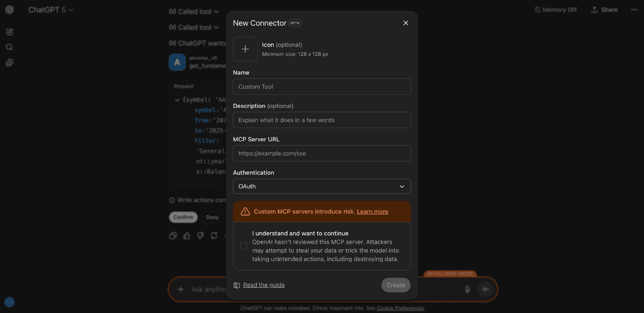Close the New Connector dialog
This screenshot has height=313, width=644.
[x=406, y=23]
